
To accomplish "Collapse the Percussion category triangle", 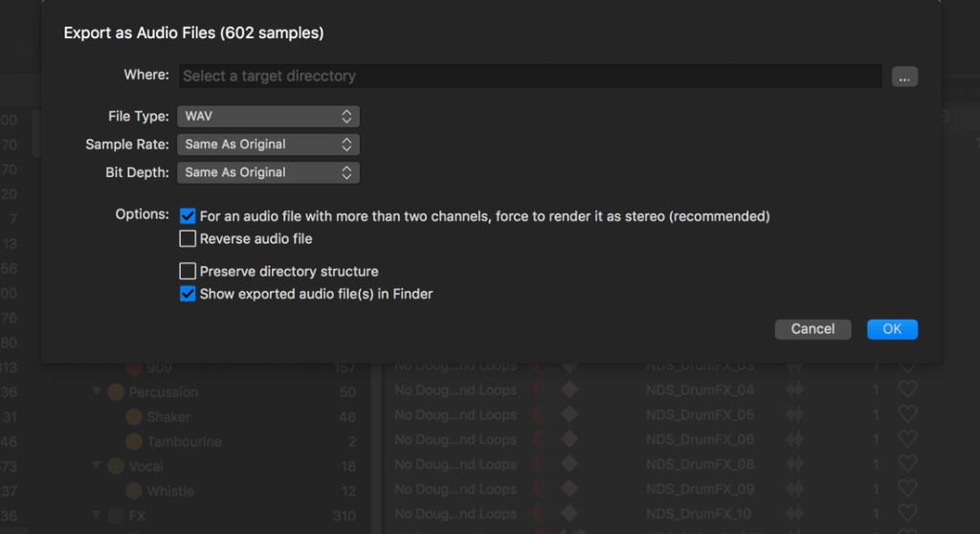I will 97,391.
